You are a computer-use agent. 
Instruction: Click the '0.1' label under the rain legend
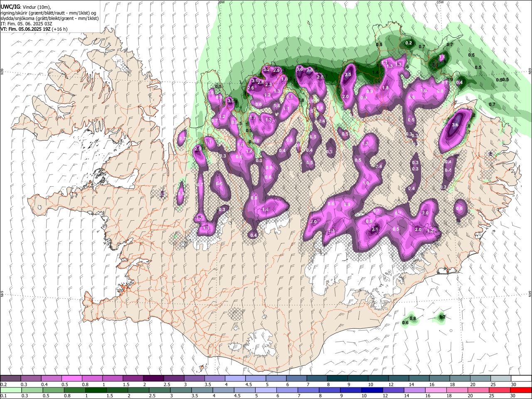3,396
